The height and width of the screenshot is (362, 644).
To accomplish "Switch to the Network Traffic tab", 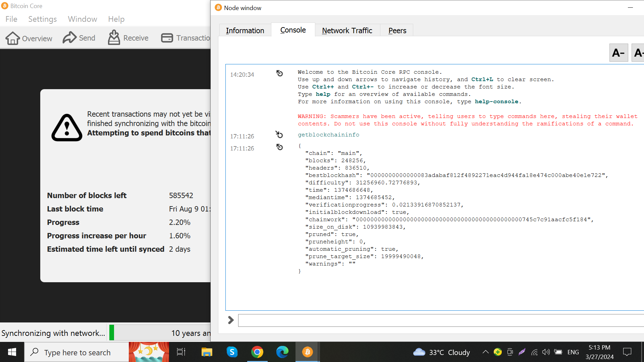I will point(347,31).
